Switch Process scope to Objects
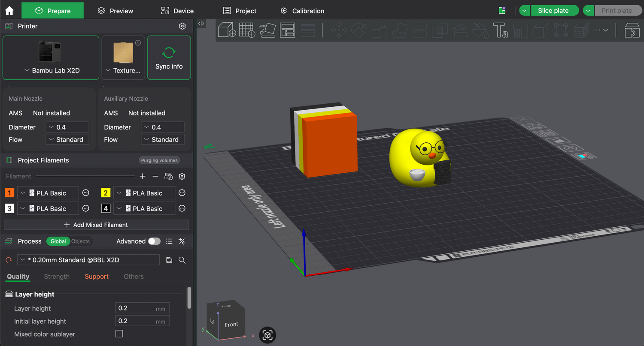 point(80,241)
